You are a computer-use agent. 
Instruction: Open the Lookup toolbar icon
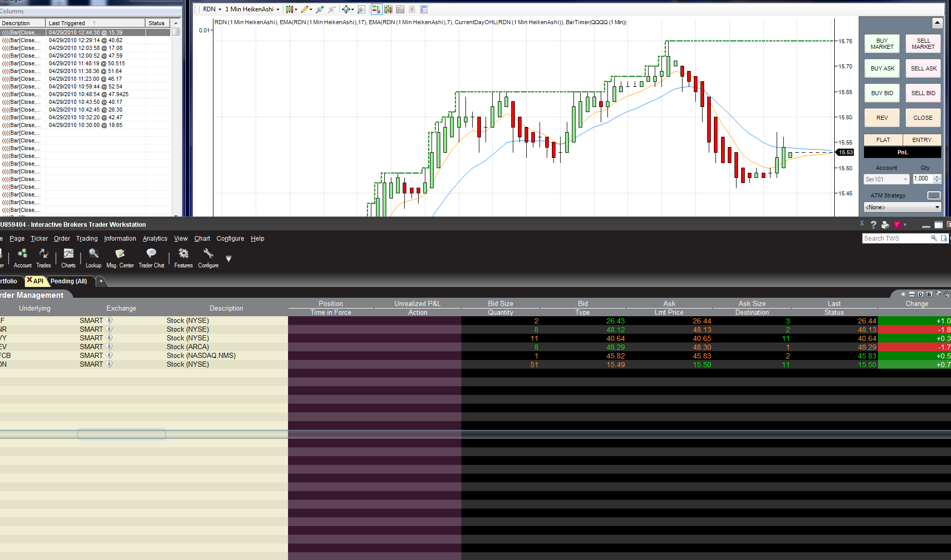coord(94,258)
